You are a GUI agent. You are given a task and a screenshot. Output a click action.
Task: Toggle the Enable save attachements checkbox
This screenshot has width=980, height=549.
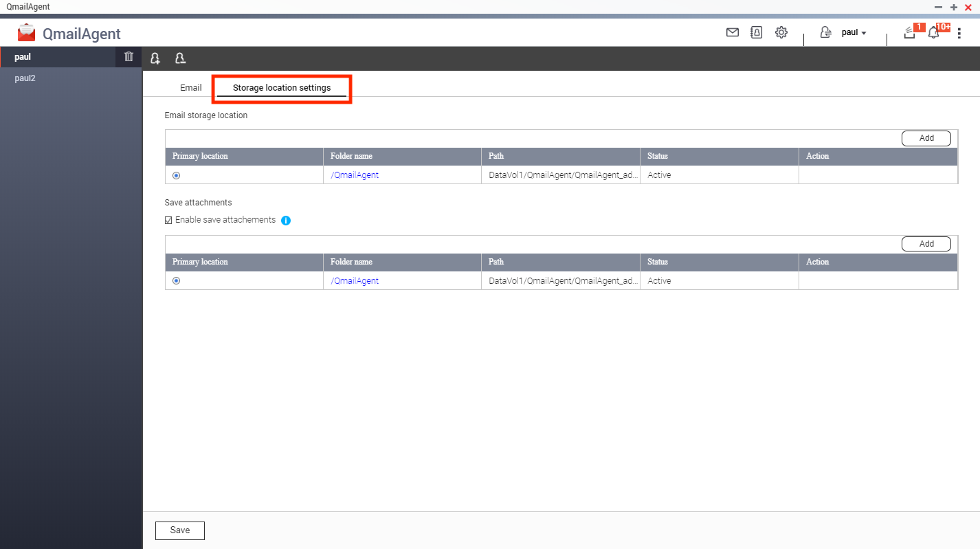(169, 221)
